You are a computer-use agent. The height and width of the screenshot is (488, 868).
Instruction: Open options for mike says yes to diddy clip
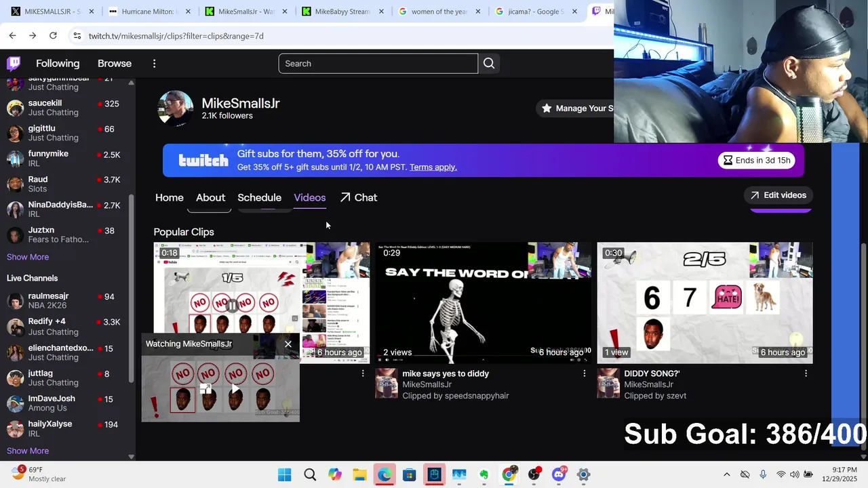[x=585, y=373]
